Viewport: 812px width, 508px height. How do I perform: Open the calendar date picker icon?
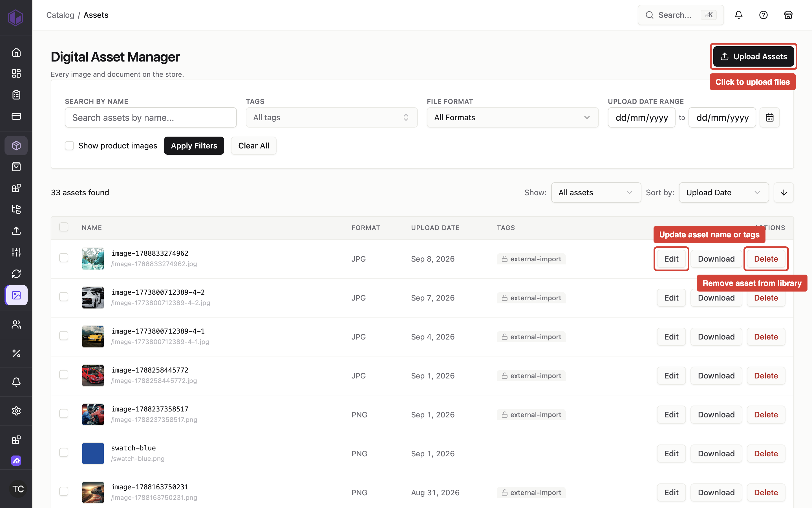tap(769, 118)
